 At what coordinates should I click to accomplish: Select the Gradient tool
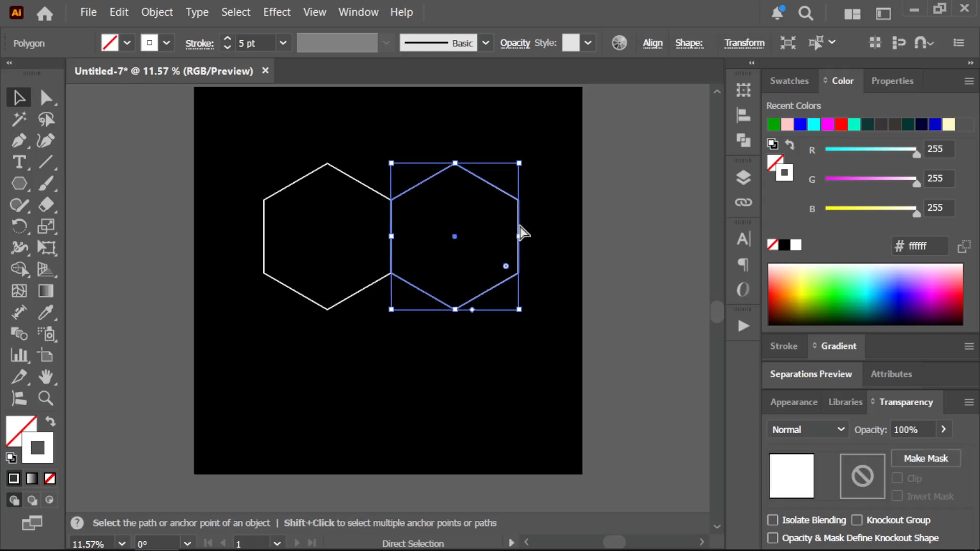coord(46,291)
